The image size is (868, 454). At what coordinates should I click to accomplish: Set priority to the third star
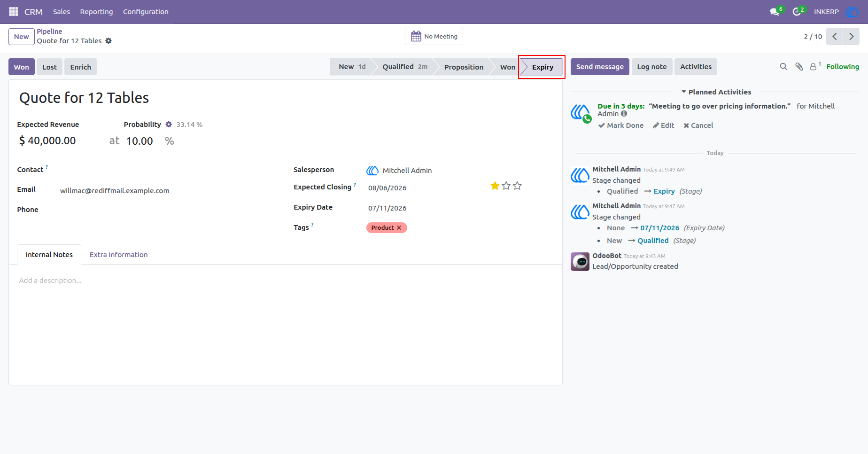coord(518,186)
